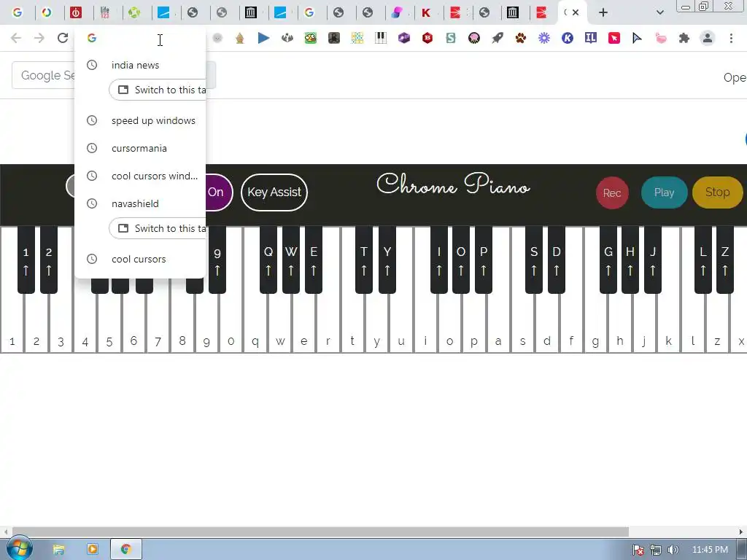Play the black key labeled H

[630, 260]
